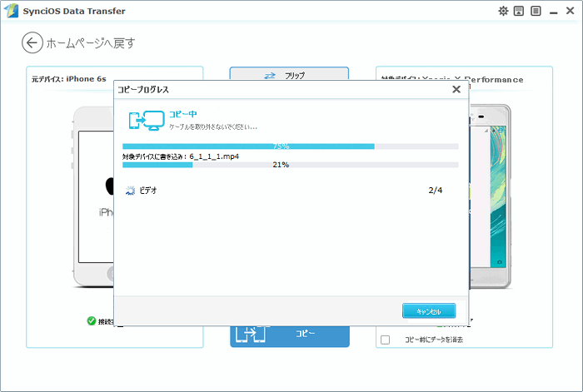The width and height of the screenshot is (583, 392).
Task: Select the ビデオ spinner icon
Action: pos(130,191)
